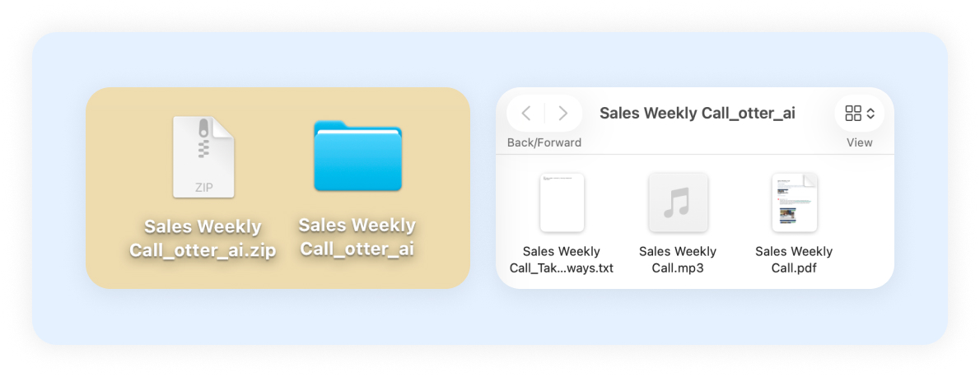Click the "Sales Weekly Call.pdf" filename
Image resolution: width=980 pixels, height=377 pixels.
pos(794,259)
